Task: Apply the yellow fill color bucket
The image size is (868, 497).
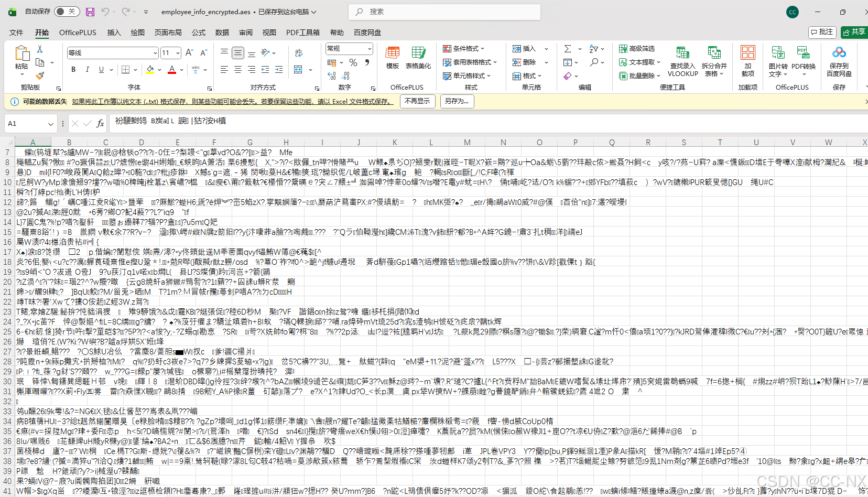Action: click(x=150, y=69)
